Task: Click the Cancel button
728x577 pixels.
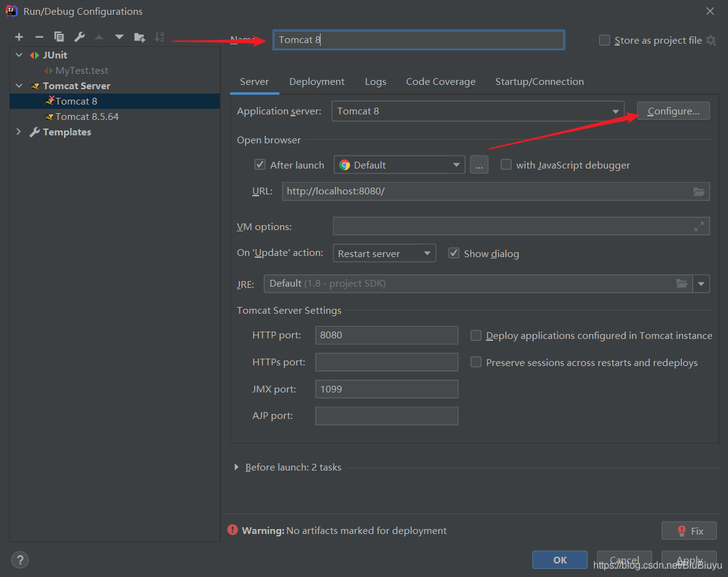Action: coord(625,560)
